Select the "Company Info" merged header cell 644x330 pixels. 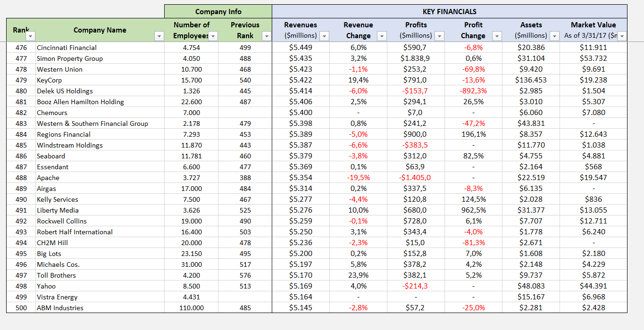218,12
